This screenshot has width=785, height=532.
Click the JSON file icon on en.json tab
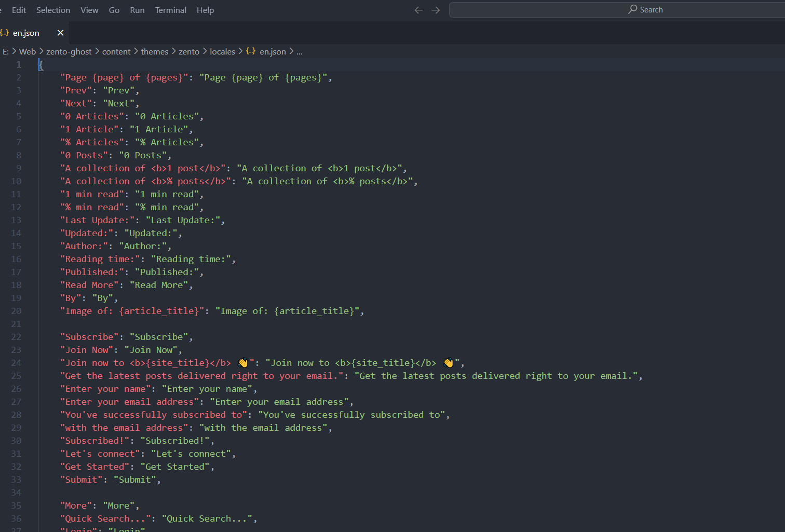pos(5,33)
